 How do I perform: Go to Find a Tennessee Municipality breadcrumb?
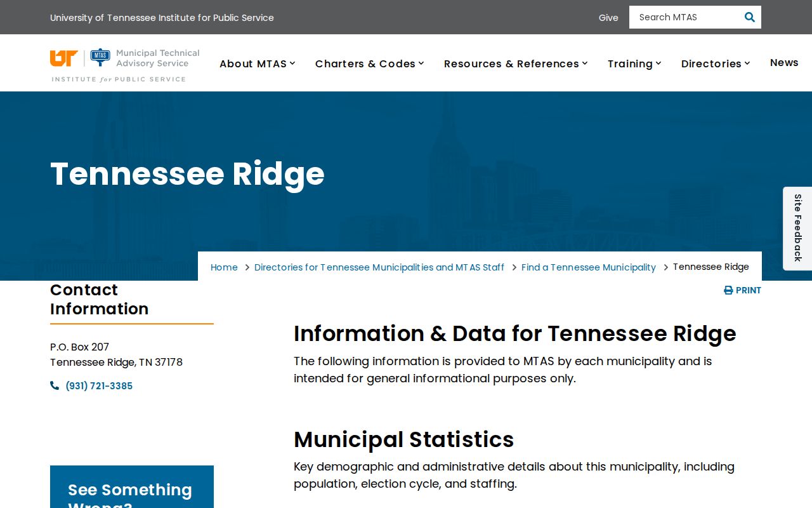point(589,267)
